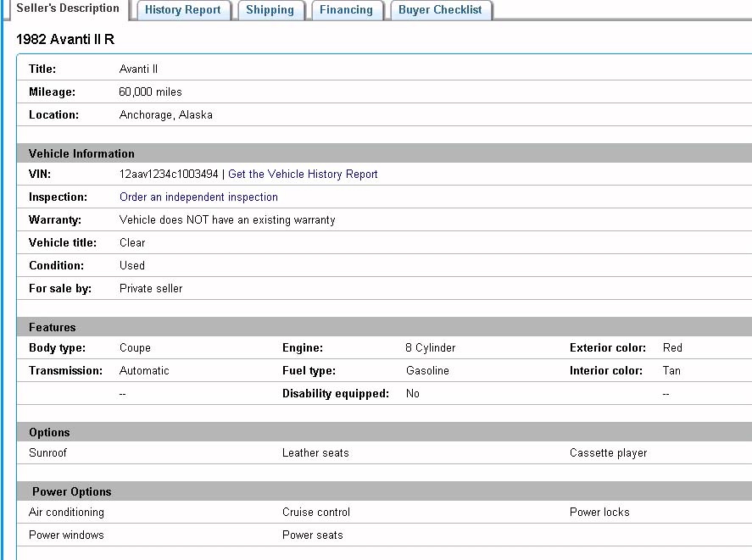Click the VIN number 12aav1234c1003494

pos(169,175)
